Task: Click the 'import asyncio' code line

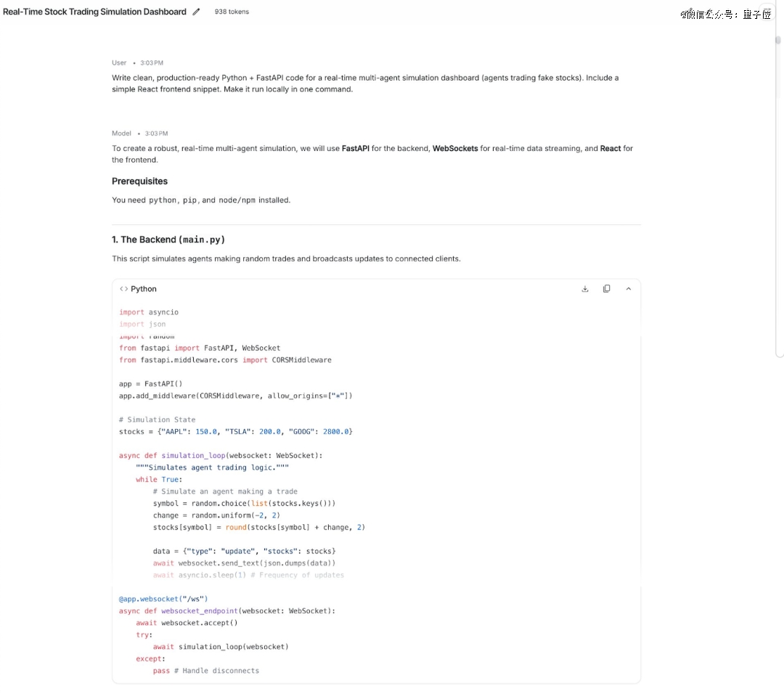Action: click(149, 312)
